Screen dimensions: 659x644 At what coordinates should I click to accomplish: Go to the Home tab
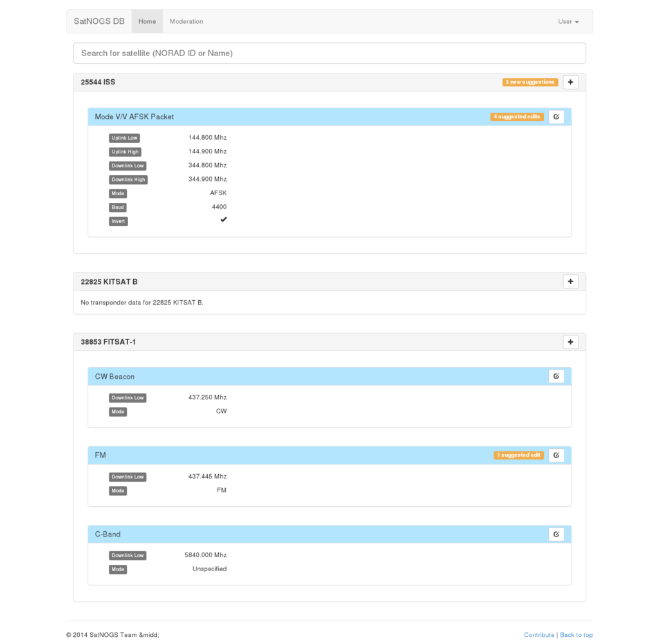(147, 21)
